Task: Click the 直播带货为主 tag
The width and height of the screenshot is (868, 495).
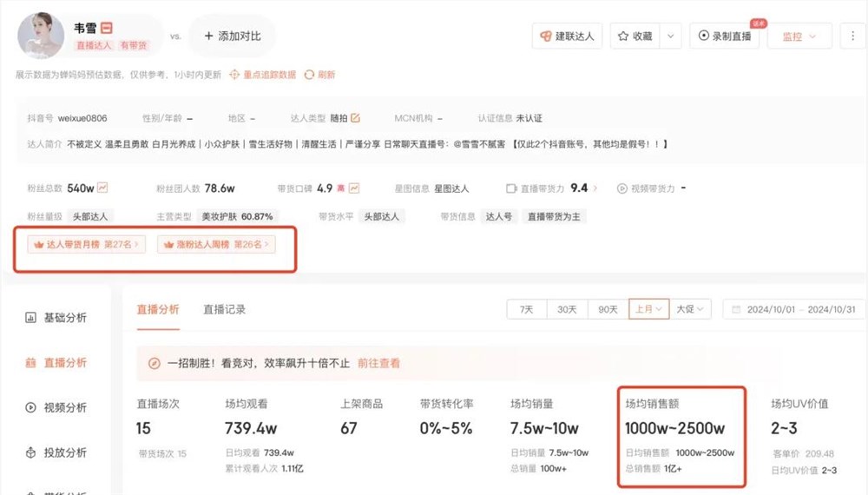Action: click(554, 216)
